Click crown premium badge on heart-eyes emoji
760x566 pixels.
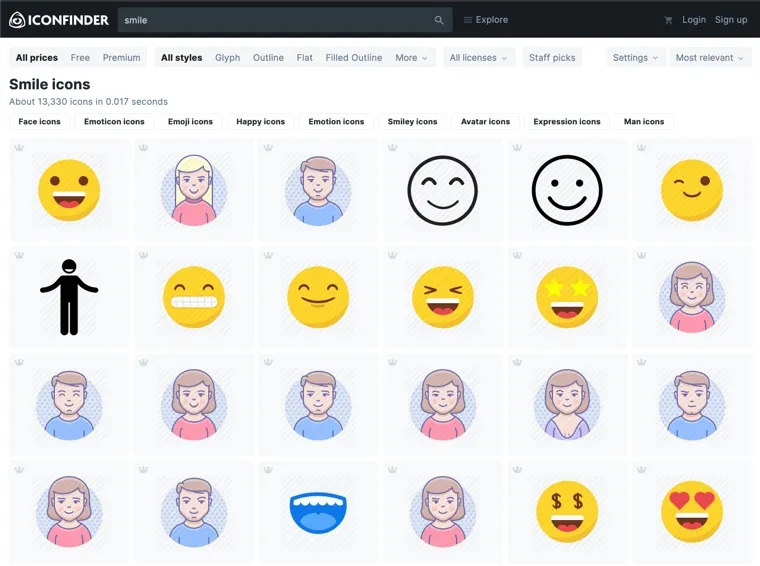641,469
